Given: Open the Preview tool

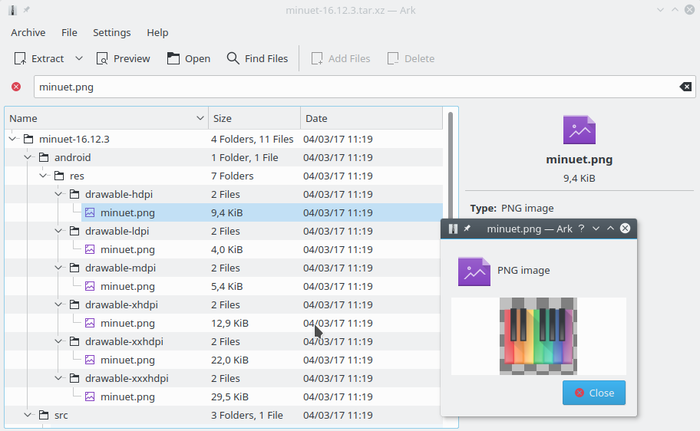Looking at the screenshot, I should (x=122, y=58).
